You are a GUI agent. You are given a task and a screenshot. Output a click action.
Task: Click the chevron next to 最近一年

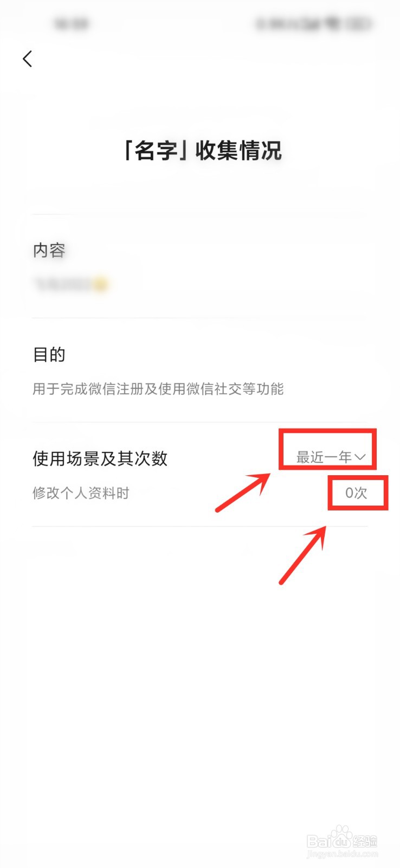click(360, 458)
